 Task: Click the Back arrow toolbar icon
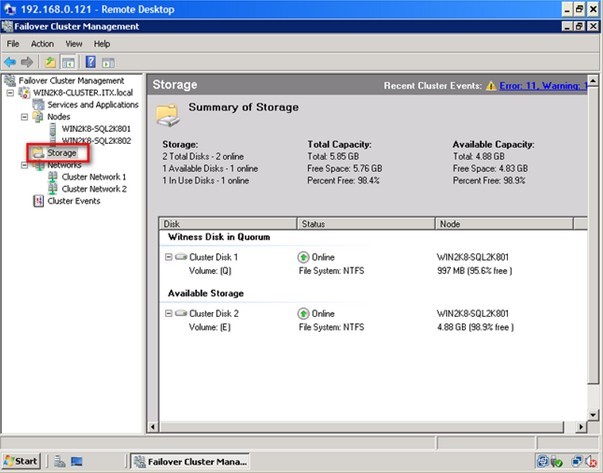click(10, 62)
